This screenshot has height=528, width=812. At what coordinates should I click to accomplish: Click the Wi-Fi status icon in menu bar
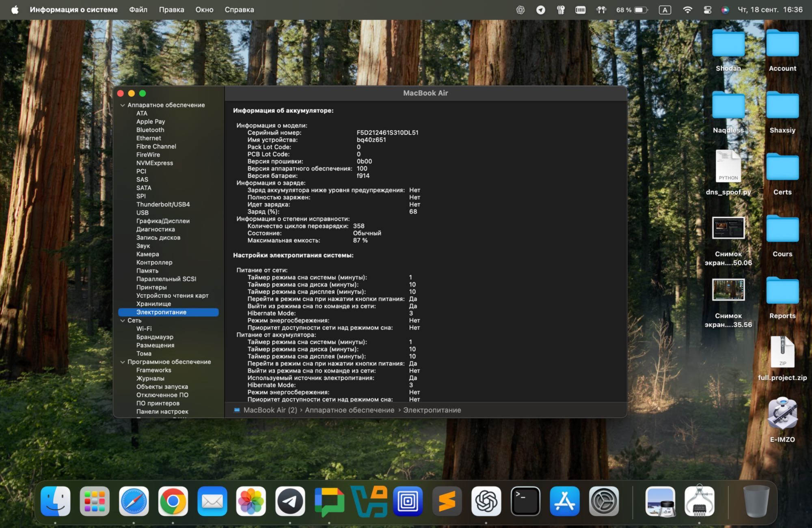[687, 10]
